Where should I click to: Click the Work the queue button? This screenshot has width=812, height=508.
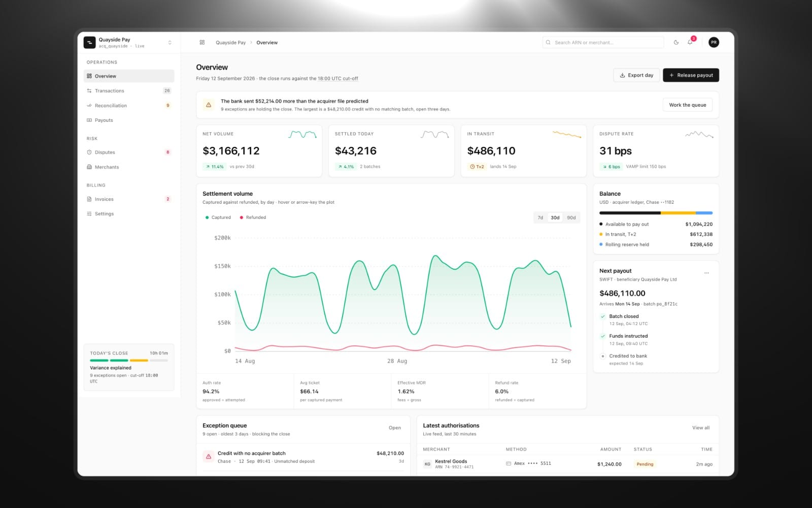click(x=688, y=105)
